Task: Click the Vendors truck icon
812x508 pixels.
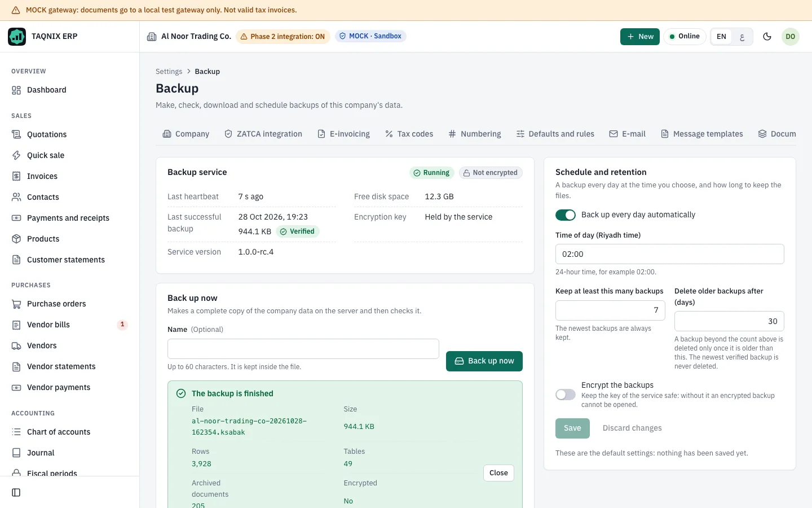Action: click(x=16, y=346)
